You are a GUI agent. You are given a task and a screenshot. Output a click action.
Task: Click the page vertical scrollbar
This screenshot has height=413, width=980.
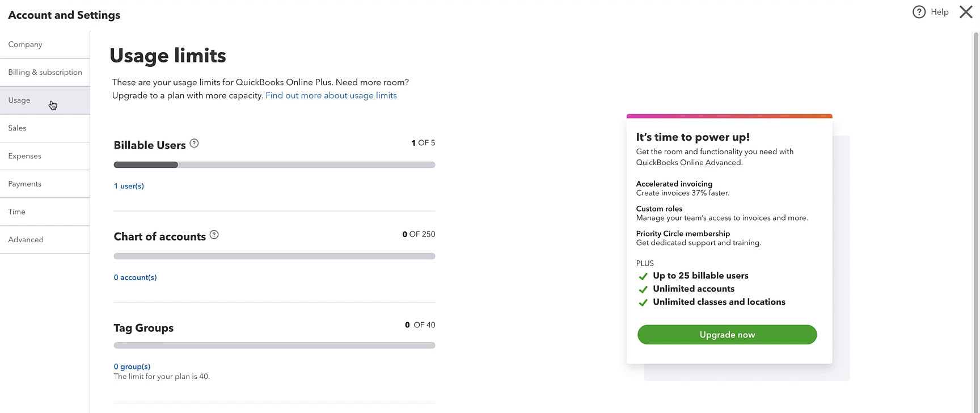[976, 221]
